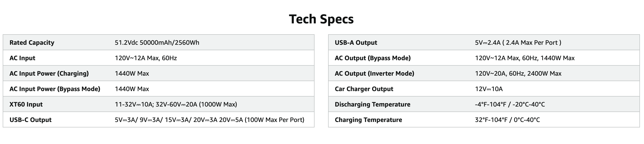Click the Discharging Temperature label

pos(373,104)
